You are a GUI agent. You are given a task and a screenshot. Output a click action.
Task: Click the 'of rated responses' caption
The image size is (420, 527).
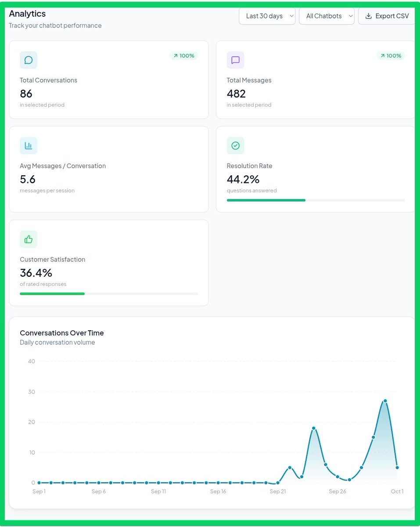pyautogui.click(x=43, y=284)
